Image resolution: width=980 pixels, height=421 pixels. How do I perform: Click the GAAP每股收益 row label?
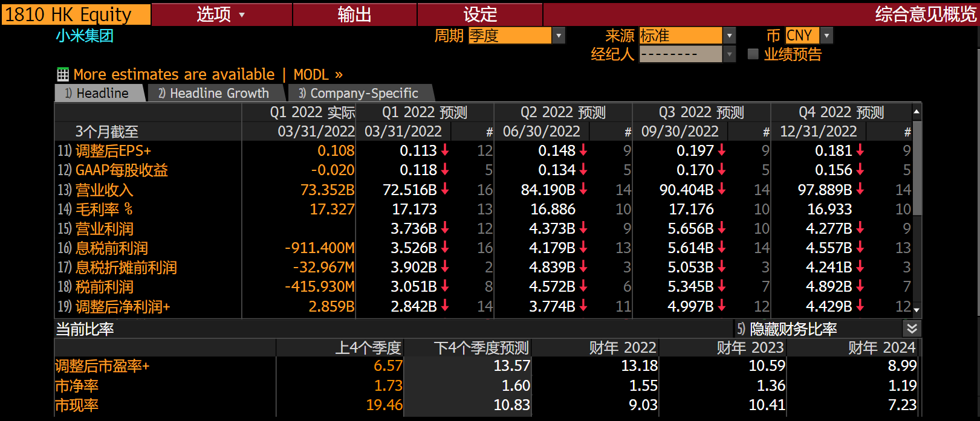pos(122,170)
